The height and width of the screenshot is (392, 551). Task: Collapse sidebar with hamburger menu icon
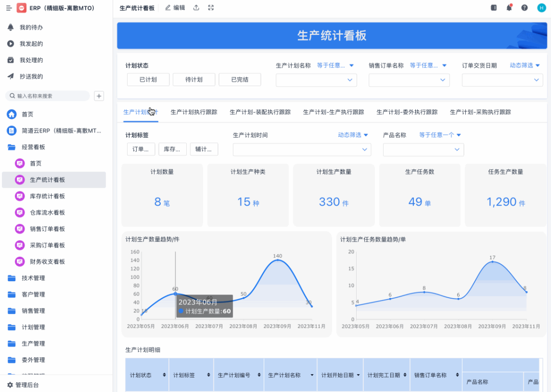[9, 8]
